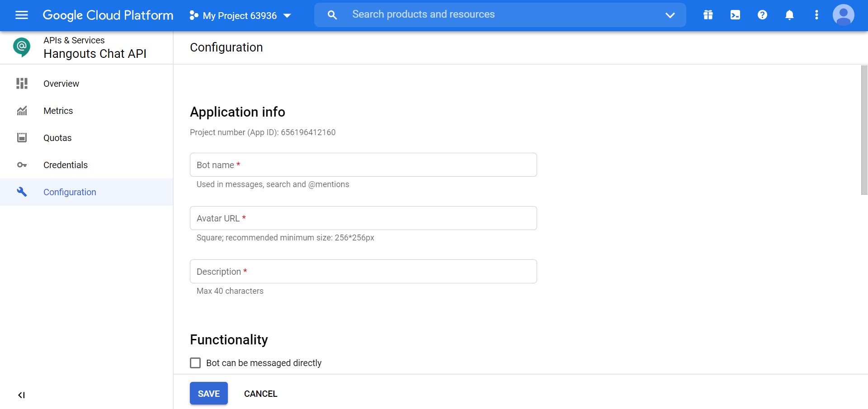Click the Functionality heading
Screen dimensions: 868x409
pos(229,340)
